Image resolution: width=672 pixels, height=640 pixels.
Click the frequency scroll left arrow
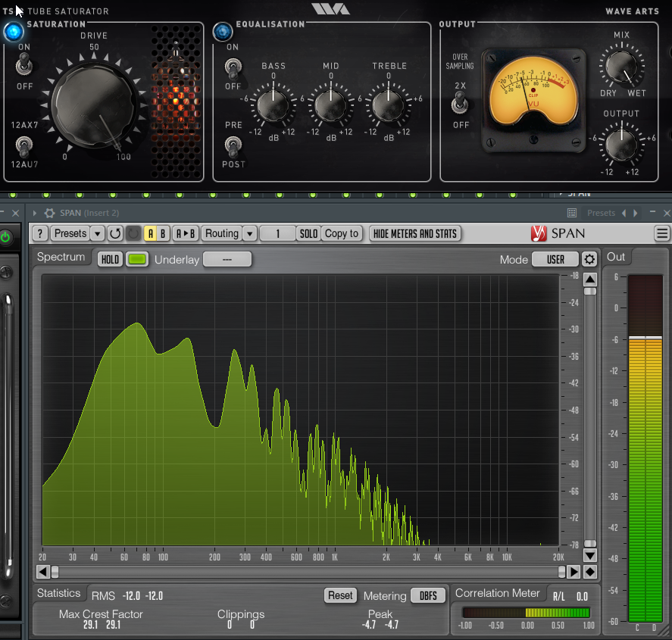(x=42, y=572)
